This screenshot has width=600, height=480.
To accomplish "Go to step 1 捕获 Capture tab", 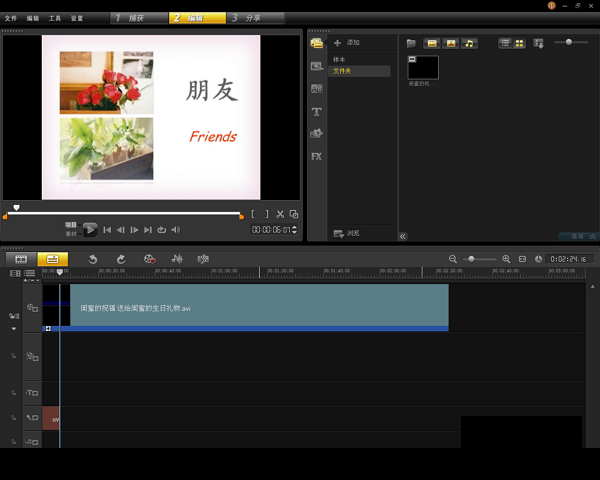I will click(x=139, y=18).
